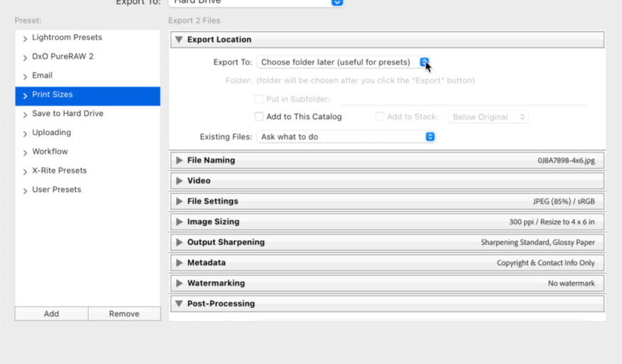Expand the Watermarking section triangle

[x=179, y=283]
